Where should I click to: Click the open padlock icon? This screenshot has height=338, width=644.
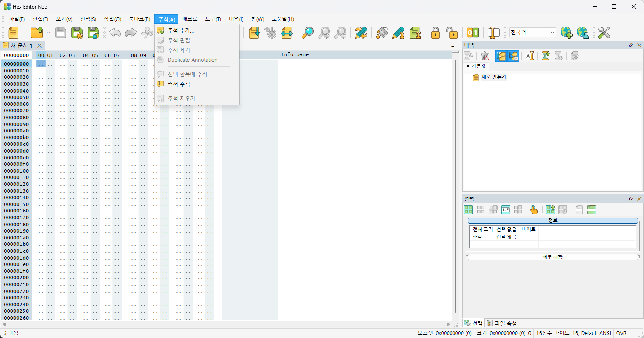pyautogui.click(x=452, y=33)
